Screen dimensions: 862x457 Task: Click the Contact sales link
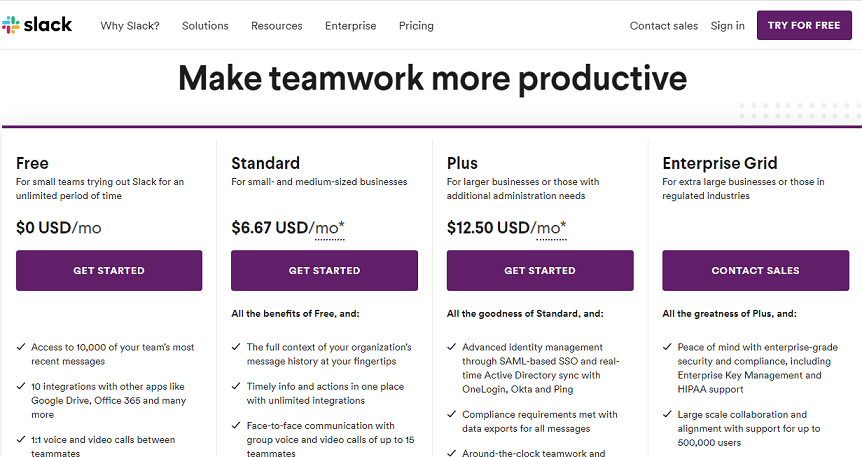[x=664, y=26]
